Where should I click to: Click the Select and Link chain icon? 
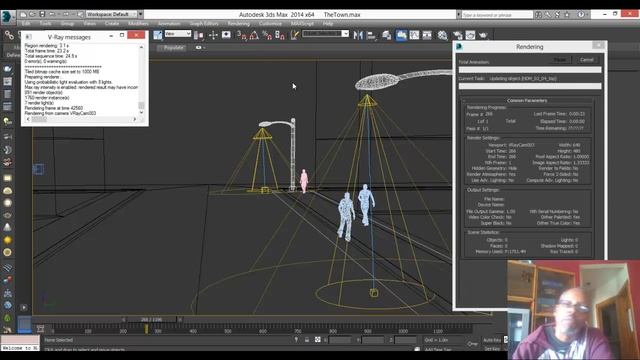tap(9, 35)
